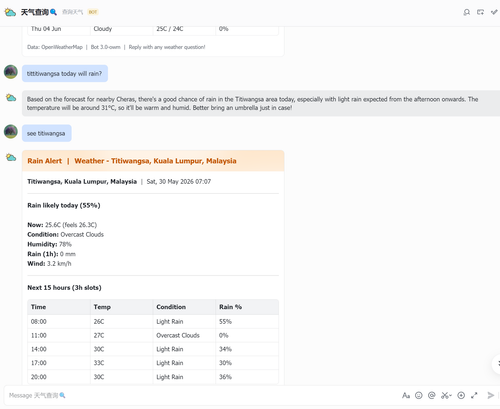Click the floating button at the right edge
The height and width of the screenshot is (409, 500).
point(496,364)
